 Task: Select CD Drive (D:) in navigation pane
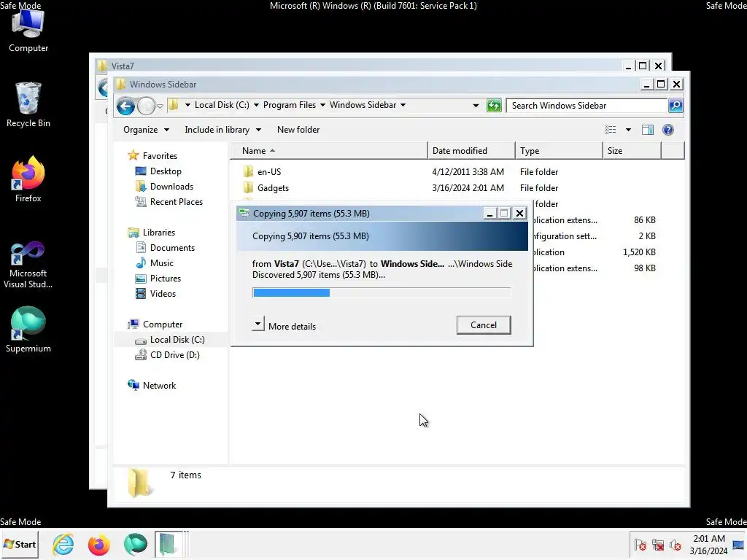coord(175,355)
